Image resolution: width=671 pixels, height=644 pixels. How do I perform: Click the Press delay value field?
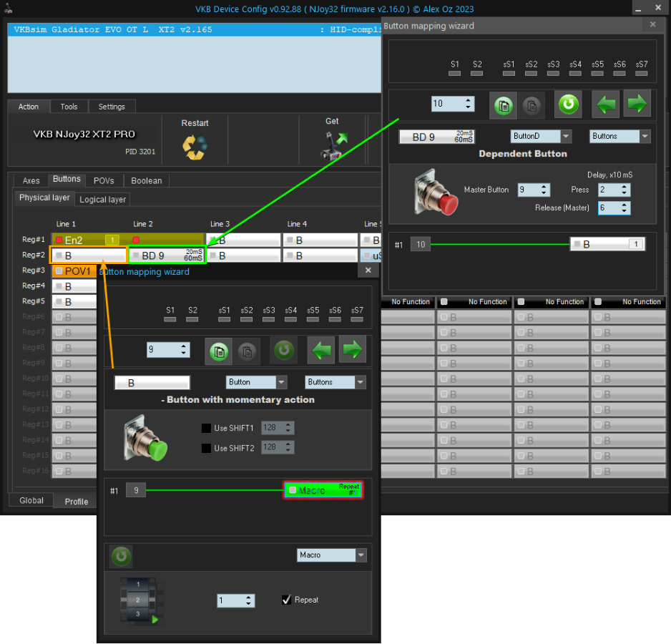[608, 190]
